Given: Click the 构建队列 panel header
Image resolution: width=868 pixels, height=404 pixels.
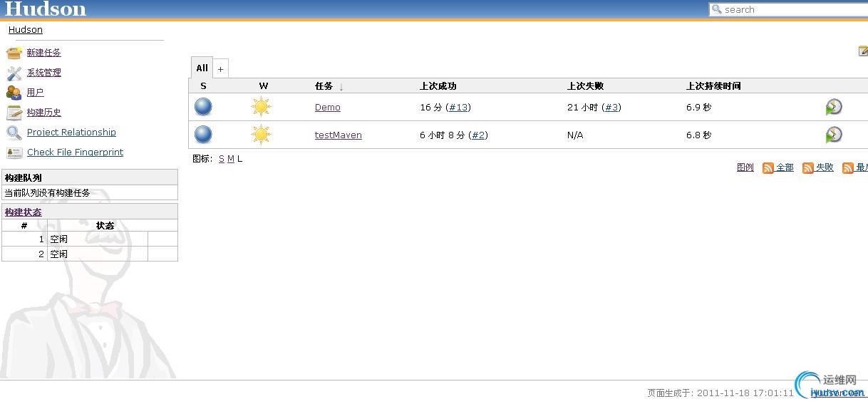Looking at the screenshot, I should coord(90,177).
